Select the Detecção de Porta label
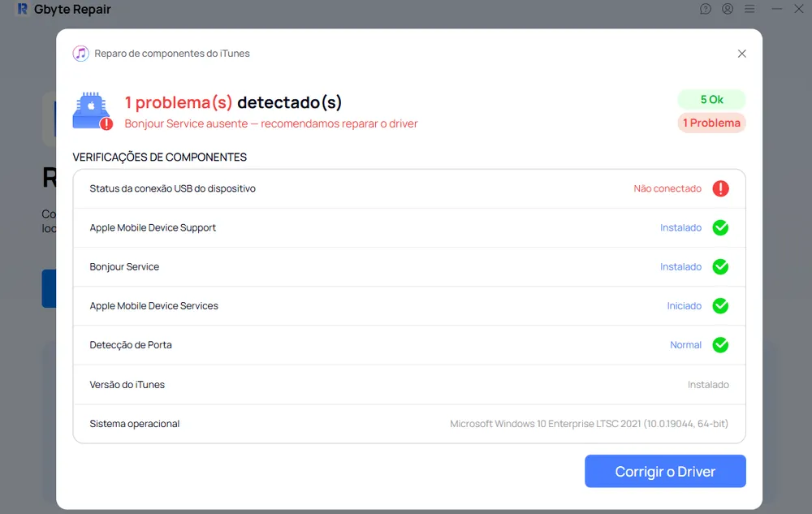This screenshot has width=812, height=514. coord(131,345)
